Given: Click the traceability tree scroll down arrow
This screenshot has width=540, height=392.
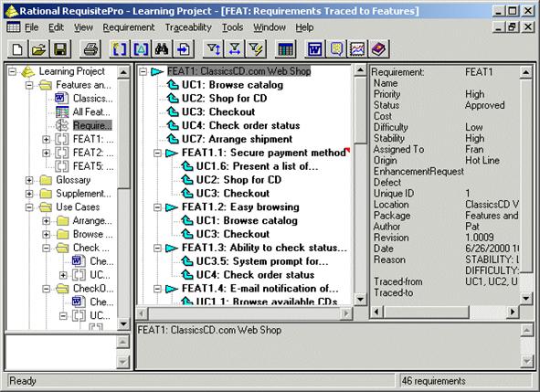Looking at the screenshot, I should (360, 299).
